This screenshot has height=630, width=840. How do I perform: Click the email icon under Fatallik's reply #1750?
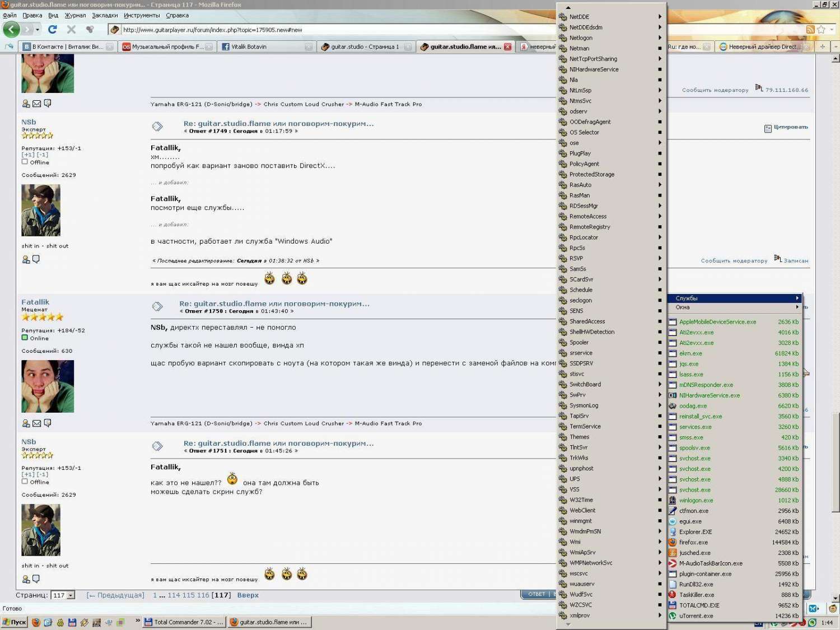(x=36, y=423)
